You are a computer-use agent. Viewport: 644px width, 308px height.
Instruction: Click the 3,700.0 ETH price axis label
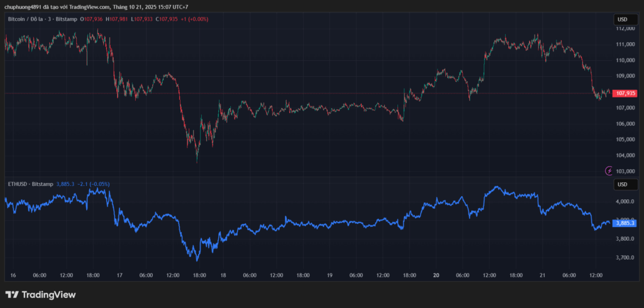tap(625, 258)
